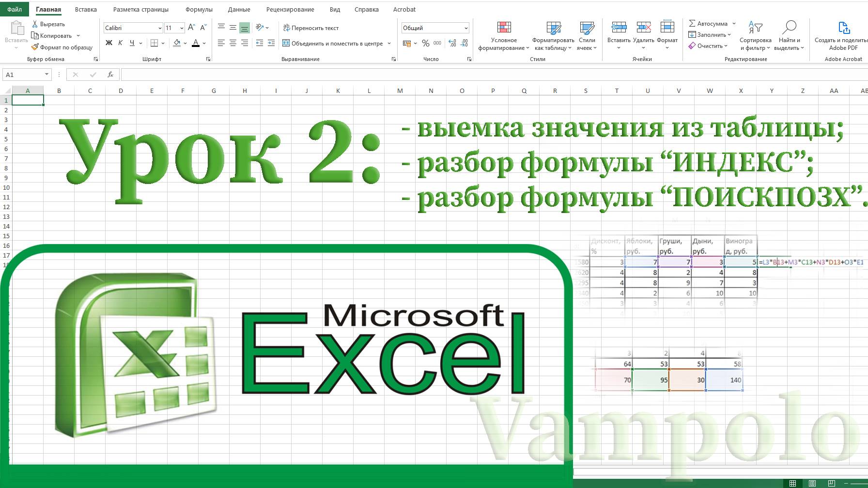Viewport: 868px width, 488px height.
Task: Open the number format dropdown showing Общий
Action: [x=466, y=28]
